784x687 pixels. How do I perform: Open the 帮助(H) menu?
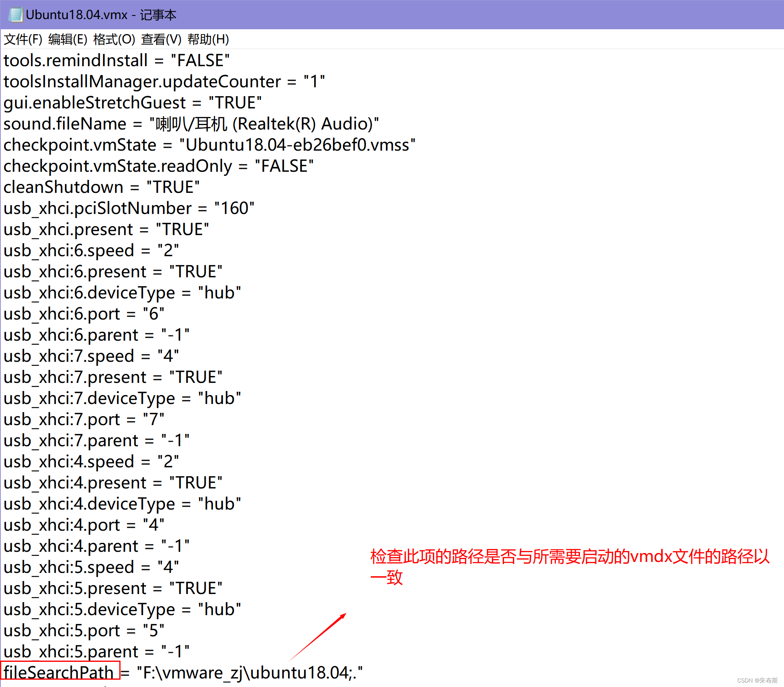(x=208, y=39)
